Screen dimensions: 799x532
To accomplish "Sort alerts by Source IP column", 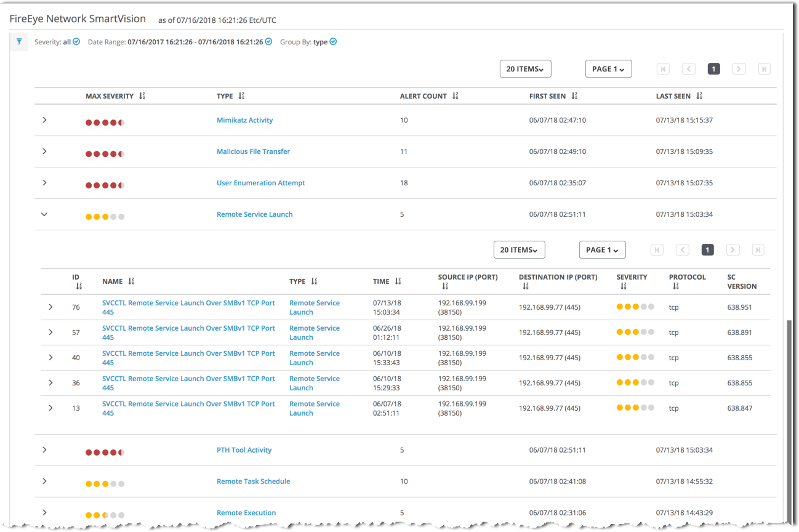I will 444,286.
